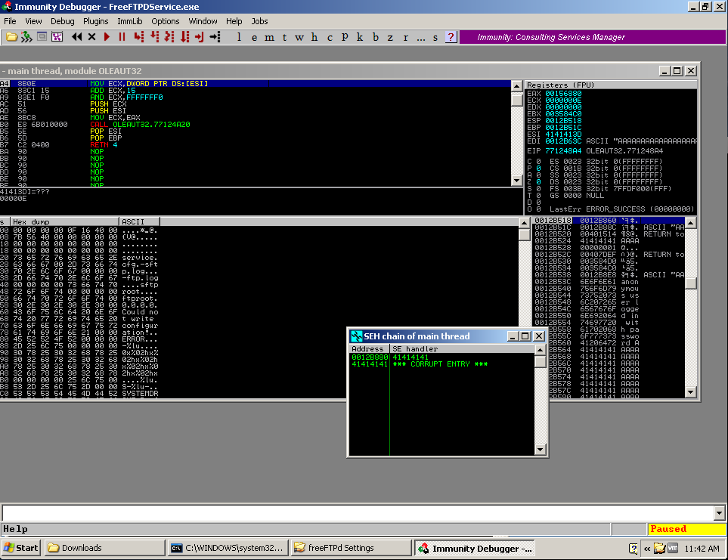Click the hex dump pane scroll-up arrow
This screenshot has height=560, width=728.
click(524, 223)
